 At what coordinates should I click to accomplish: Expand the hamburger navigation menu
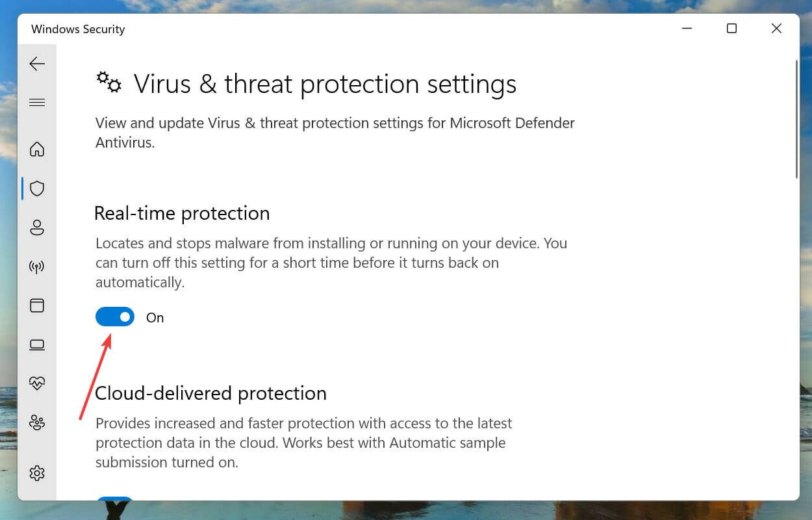pyautogui.click(x=37, y=102)
